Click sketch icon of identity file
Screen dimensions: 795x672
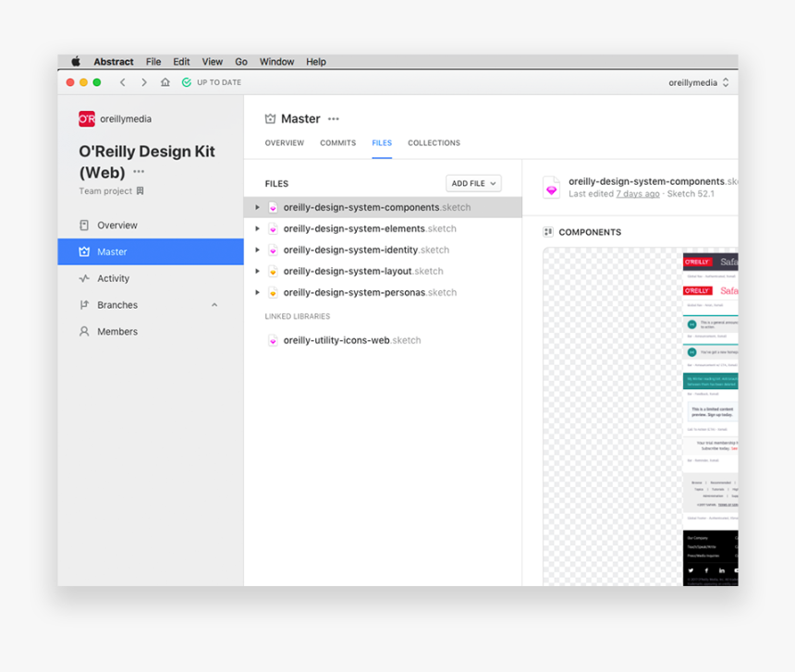tap(273, 250)
